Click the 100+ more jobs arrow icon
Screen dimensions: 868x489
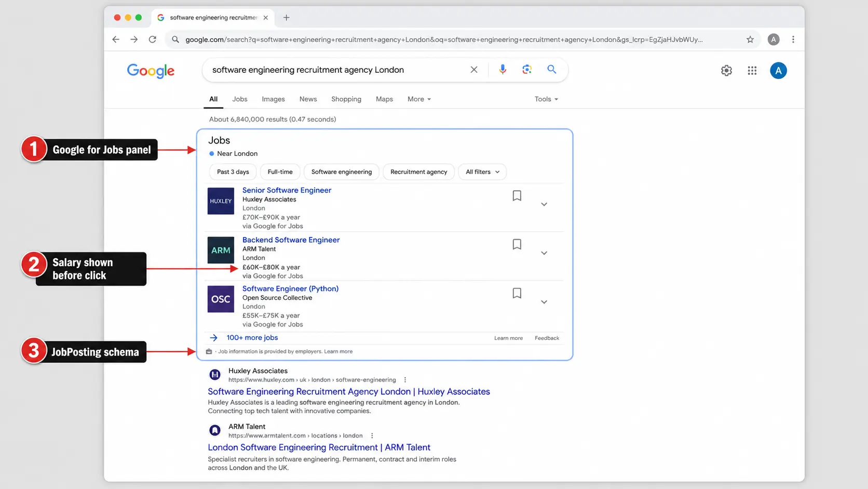pos(213,338)
